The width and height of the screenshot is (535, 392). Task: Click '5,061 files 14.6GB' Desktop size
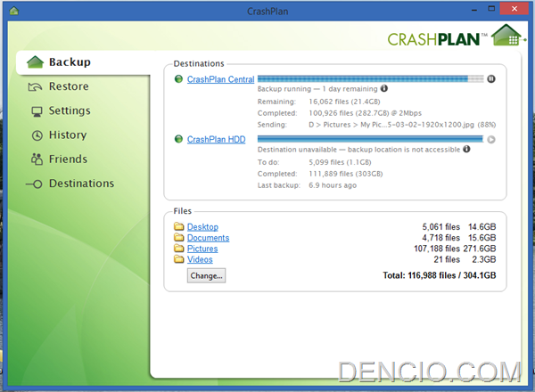click(459, 227)
